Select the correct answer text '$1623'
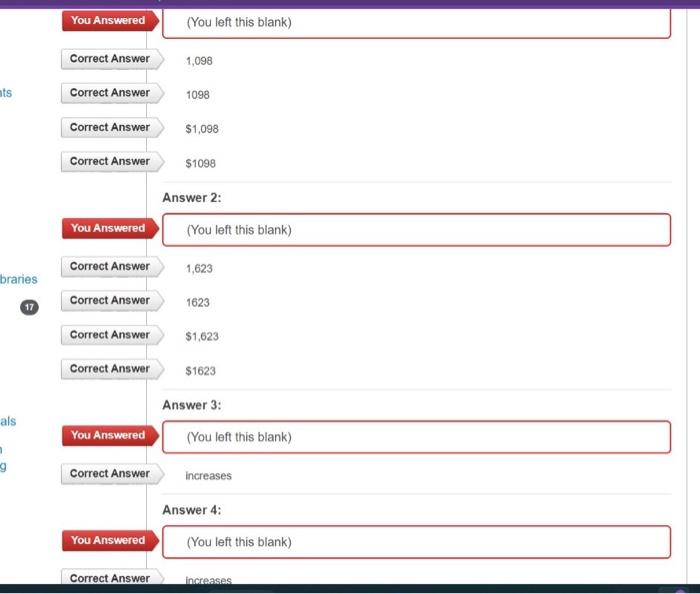This screenshot has width=700, height=594. 200,371
